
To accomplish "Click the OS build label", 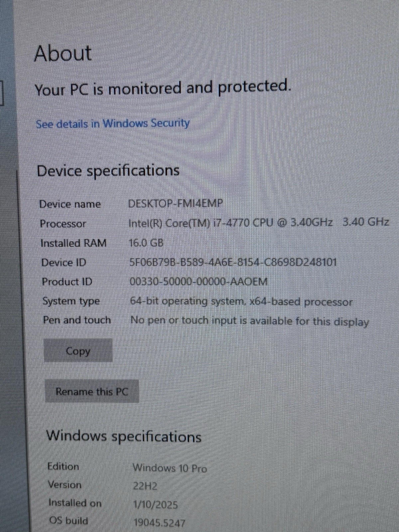I will [x=69, y=520].
